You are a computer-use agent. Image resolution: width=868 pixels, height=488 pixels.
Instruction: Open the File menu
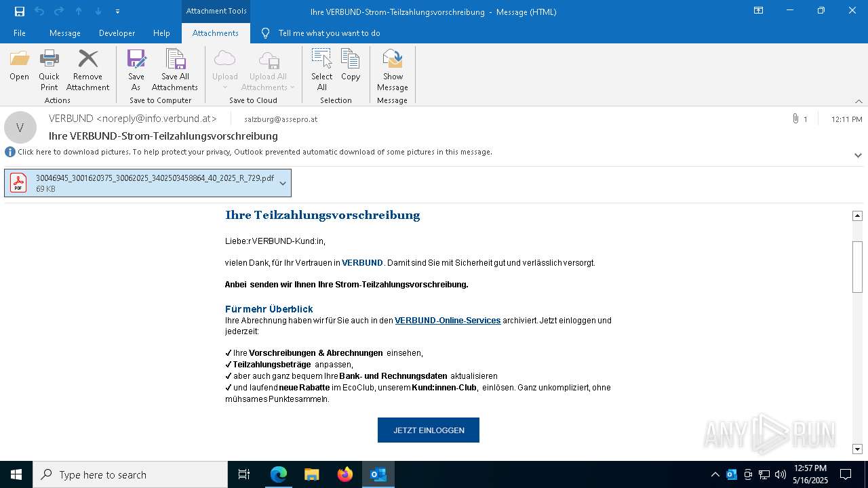20,33
